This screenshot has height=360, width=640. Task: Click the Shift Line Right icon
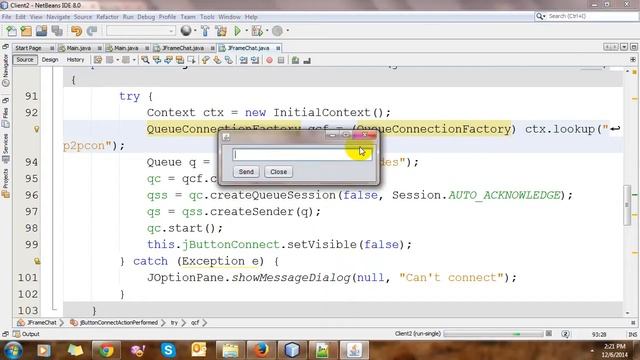[x=255, y=60]
